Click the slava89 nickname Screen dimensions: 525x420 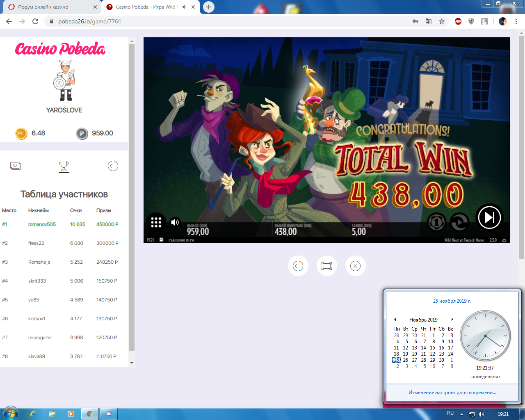37,356
